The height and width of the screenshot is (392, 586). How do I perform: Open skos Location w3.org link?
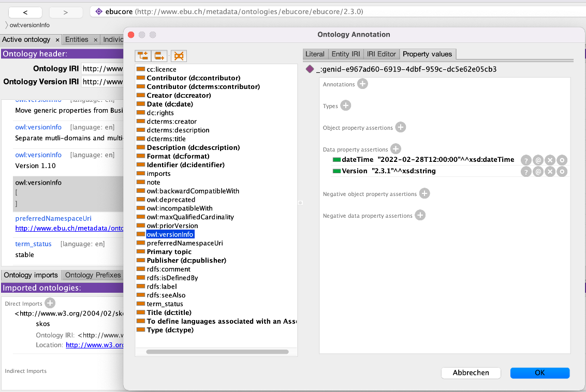pos(95,345)
